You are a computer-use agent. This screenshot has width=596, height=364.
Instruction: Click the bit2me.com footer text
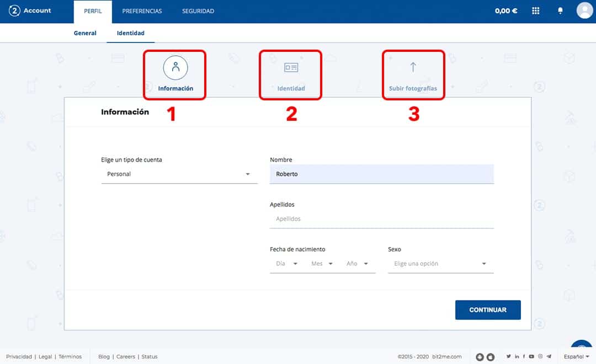tap(446, 356)
